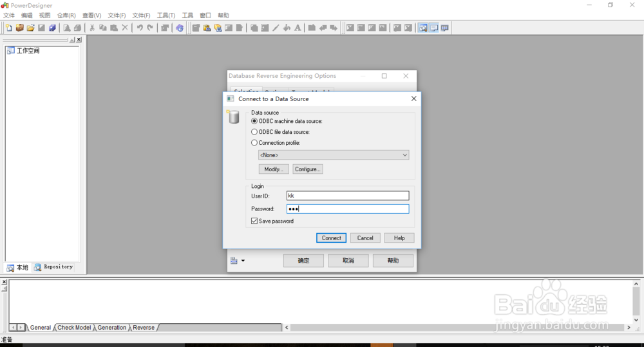Switch to the 本地 browser tab
The width and height of the screenshot is (644, 347).
(x=17, y=267)
